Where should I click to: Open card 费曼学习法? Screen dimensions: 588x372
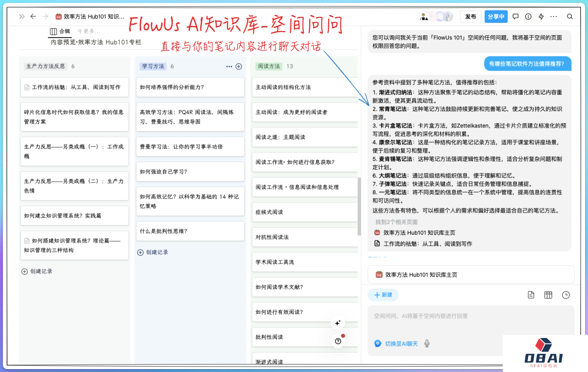[190, 147]
